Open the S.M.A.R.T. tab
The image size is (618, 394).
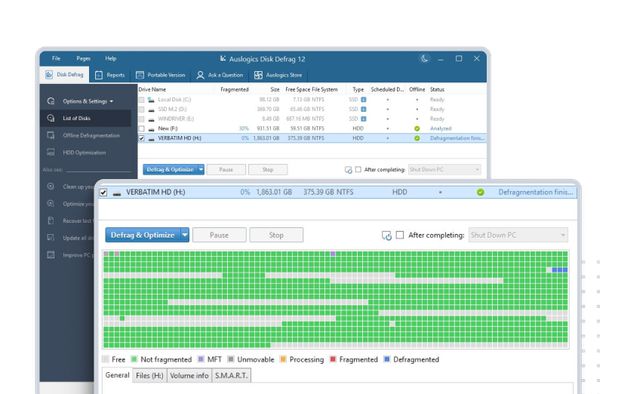click(231, 375)
